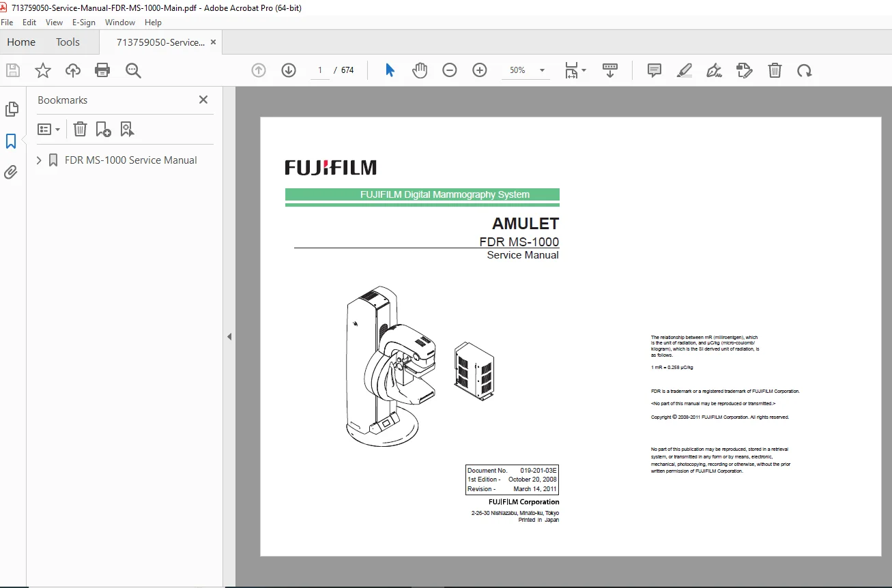Open the Help menu
This screenshot has height=588, width=892.
point(153,23)
